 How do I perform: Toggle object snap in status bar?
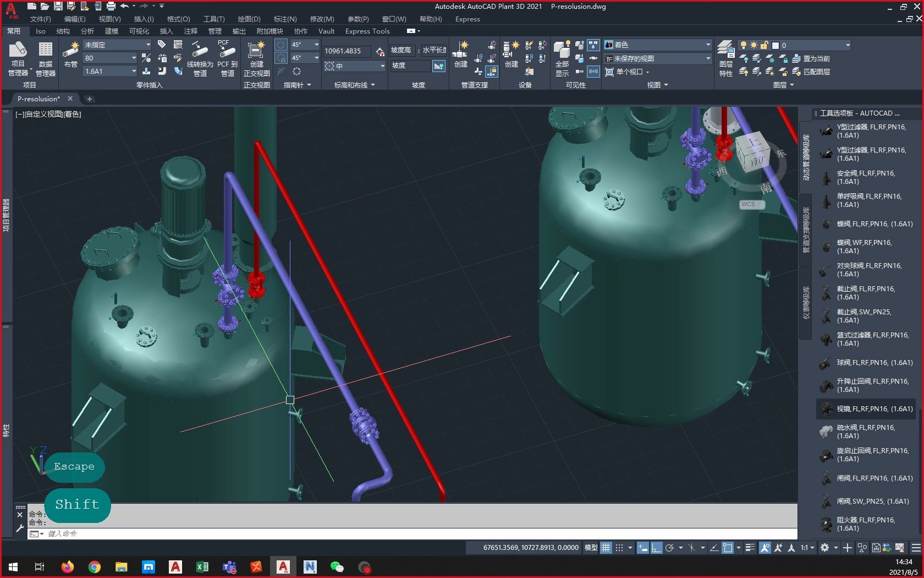(x=728, y=548)
